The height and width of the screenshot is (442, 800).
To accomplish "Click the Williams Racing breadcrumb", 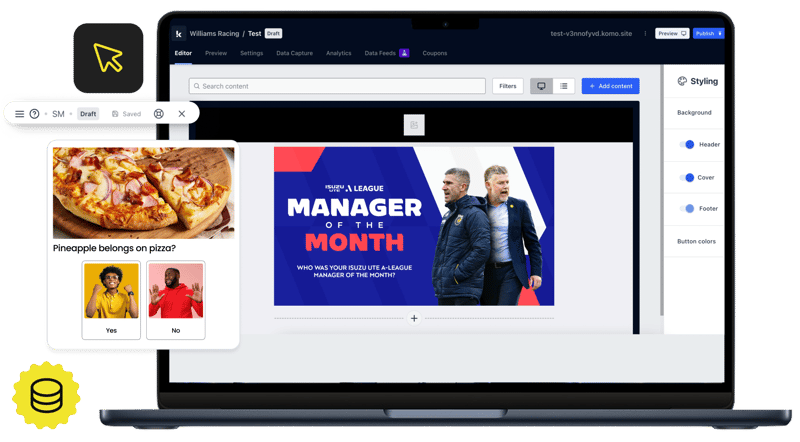I will pyautogui.click(x=214, y=34).
